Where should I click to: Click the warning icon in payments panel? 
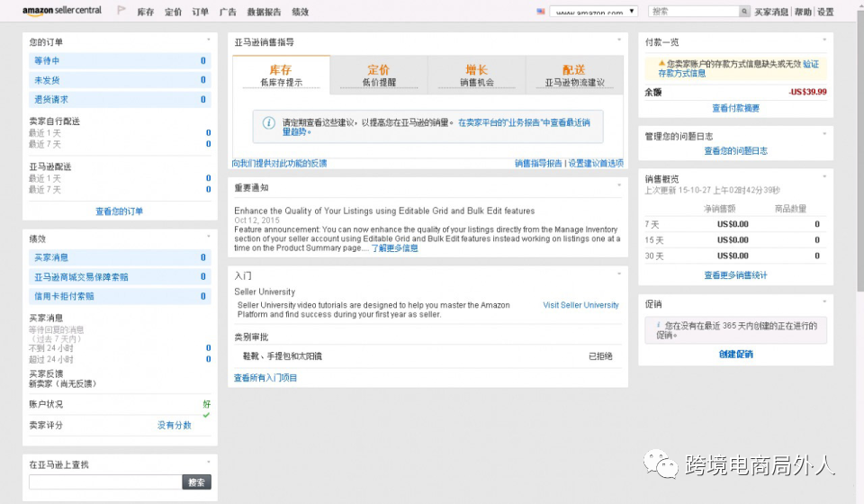[x=661, y=63]
